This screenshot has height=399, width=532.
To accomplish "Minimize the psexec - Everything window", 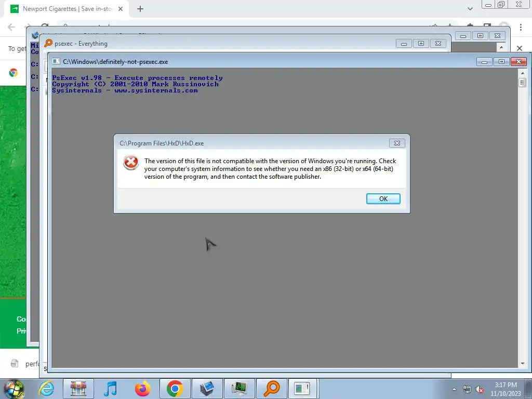I will click(x=404, y=44).
